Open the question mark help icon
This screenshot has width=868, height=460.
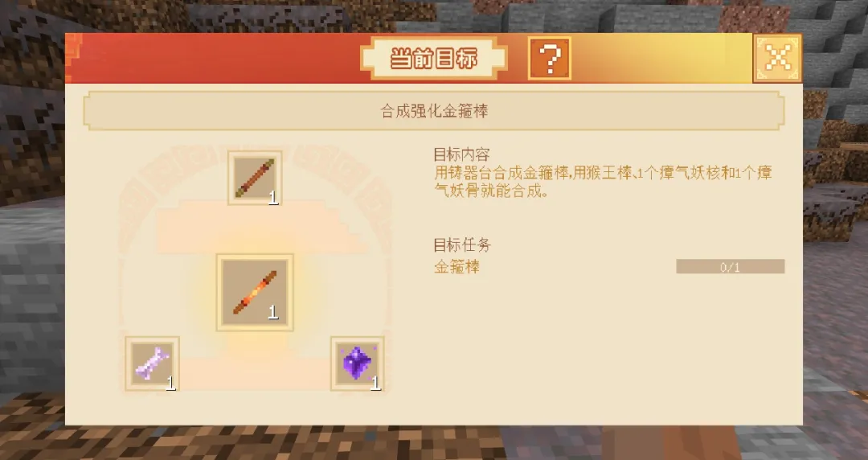pos(549,58)
